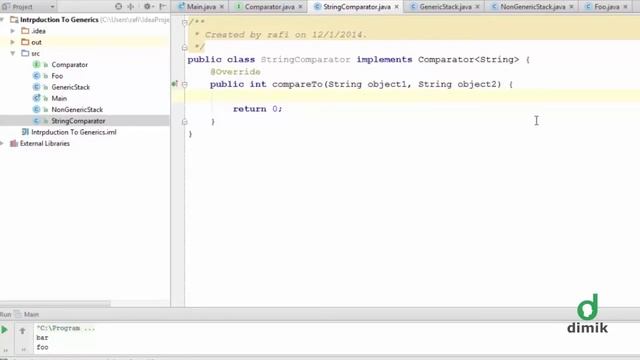The image size is (640, 360).
Task: Close the StringComparator.java tab
Action: click(396, 7)
